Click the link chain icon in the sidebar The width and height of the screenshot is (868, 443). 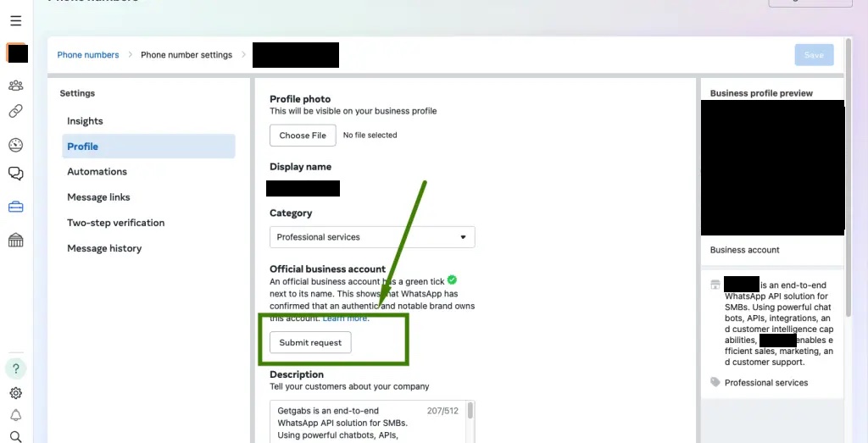(16, 111)
